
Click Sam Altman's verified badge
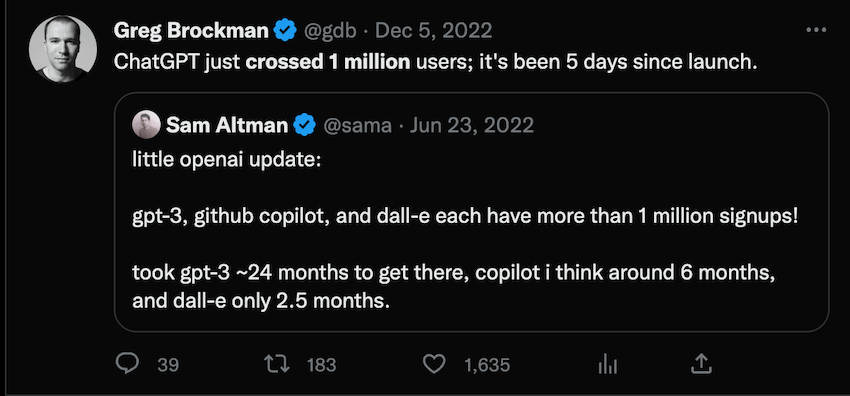pos(305,125)
